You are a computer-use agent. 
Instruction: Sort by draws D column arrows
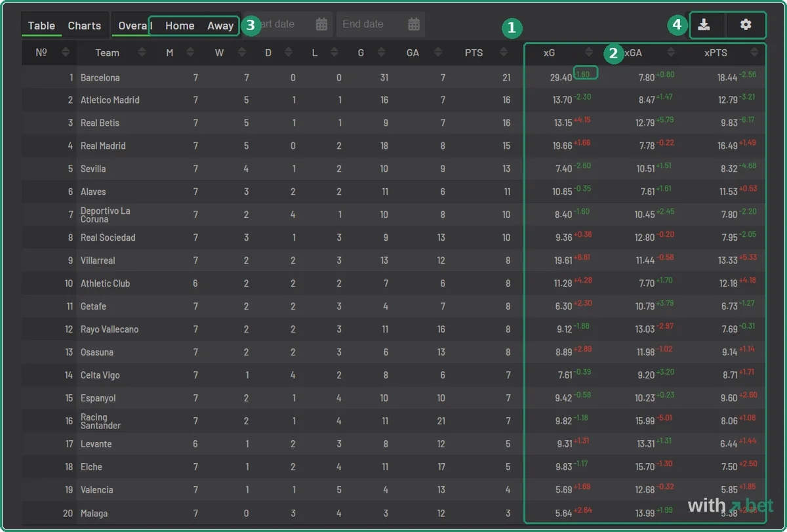[x=288, y=52]
